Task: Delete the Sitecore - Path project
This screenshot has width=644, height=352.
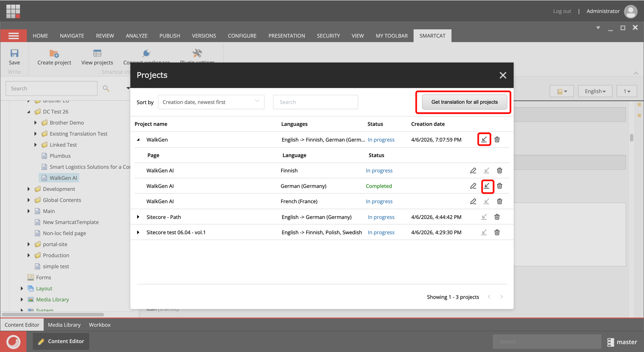Action: click(497, 217)
